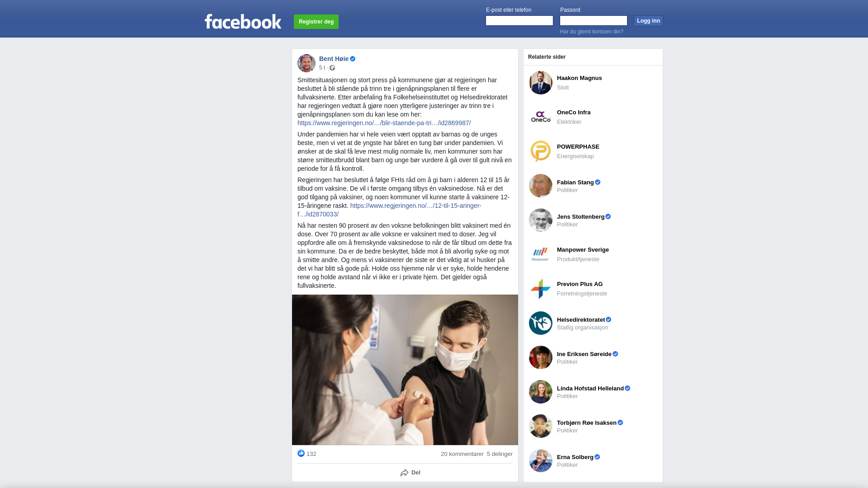Open the OneCo Infra logo
The height and width of the screenshot is (488, 868).
[x=541, y=117]
